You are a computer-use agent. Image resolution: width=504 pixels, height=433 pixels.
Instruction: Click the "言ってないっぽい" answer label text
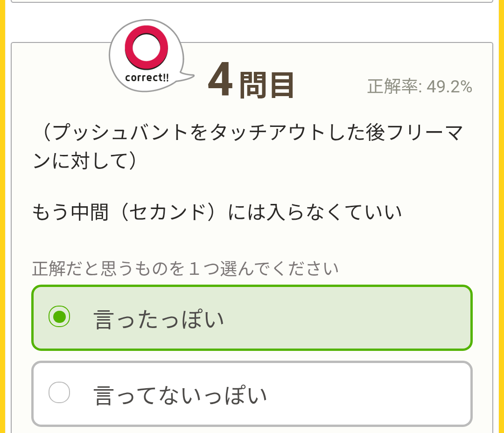181,395
